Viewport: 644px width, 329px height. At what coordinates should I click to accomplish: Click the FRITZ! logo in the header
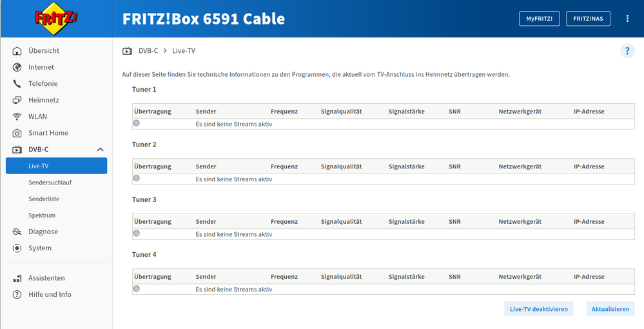[56, 19]
